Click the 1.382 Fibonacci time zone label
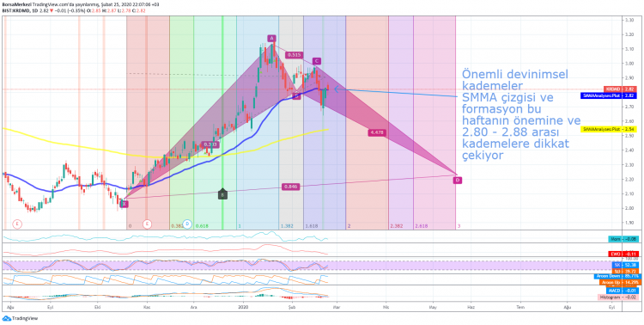 pyautogui.click(x=287, y=226)
